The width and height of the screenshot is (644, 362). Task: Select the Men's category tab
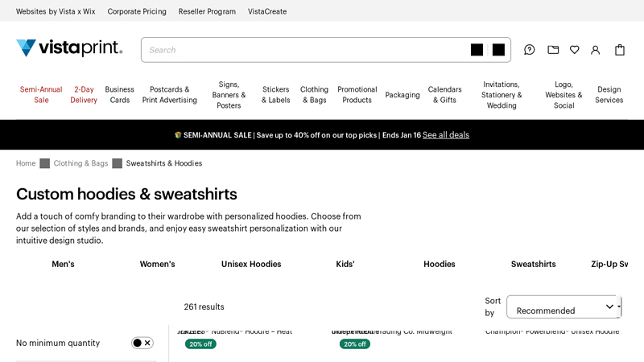pos(63,264)
